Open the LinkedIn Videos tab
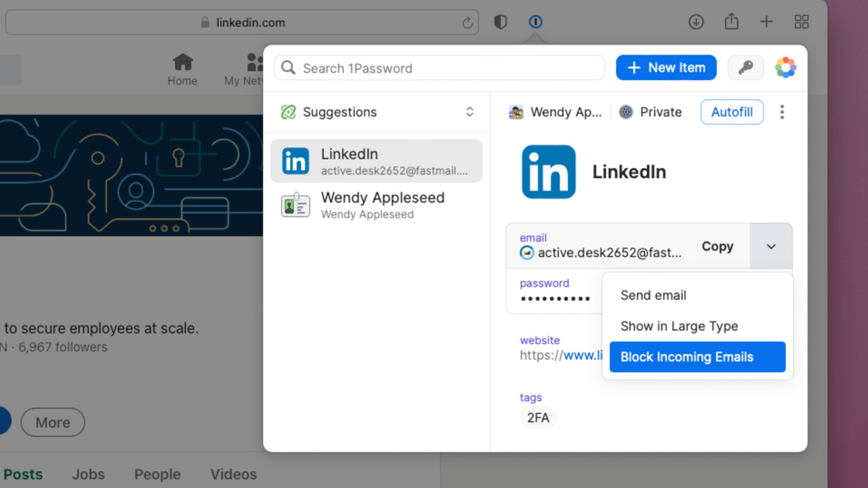This screenshot has height=488, width=868. [233, 474]
